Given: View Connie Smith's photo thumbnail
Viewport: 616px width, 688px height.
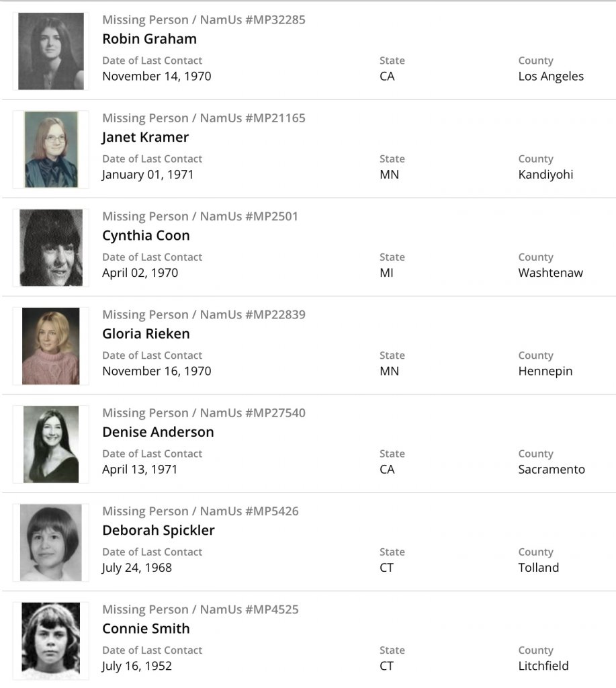Looking at the screenshot, I should point(51,640).
